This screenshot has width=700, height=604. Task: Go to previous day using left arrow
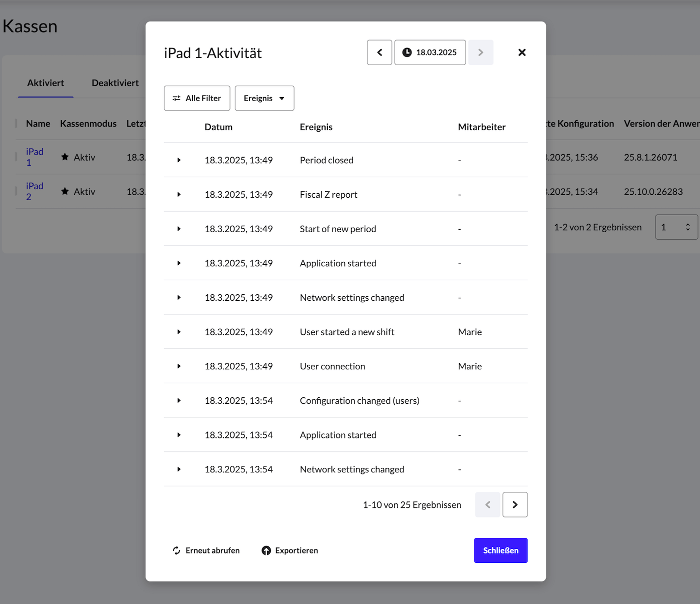(x=379, y=53)
